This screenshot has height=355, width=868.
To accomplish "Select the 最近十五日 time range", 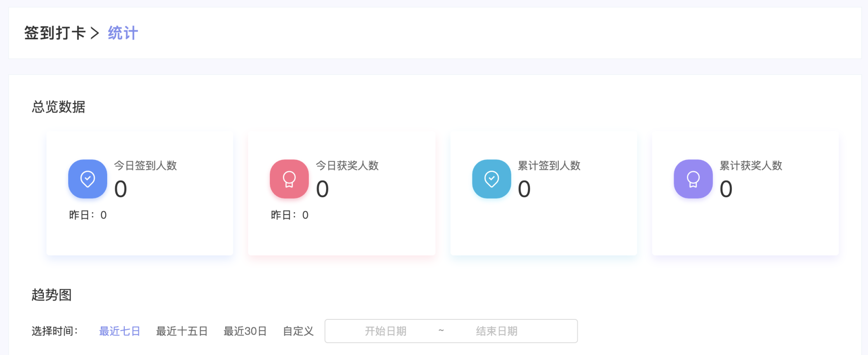I will coord(182,331).
